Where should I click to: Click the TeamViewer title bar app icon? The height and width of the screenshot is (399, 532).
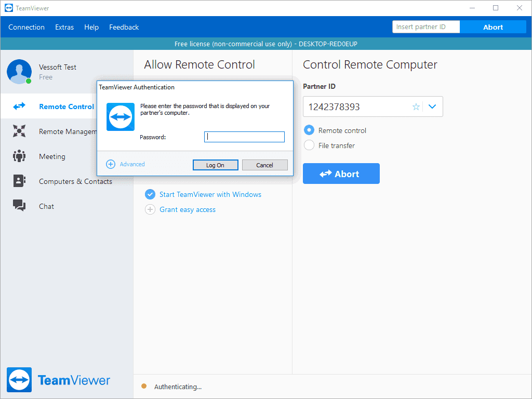9,8
